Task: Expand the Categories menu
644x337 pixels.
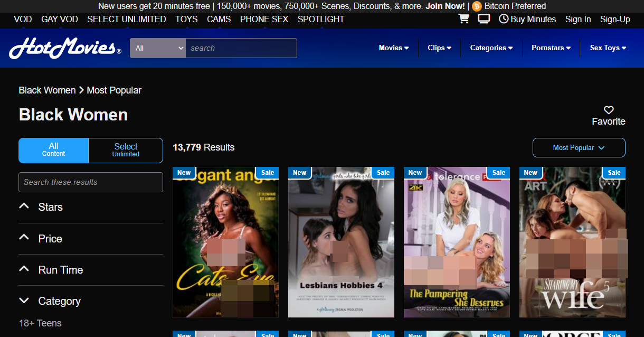Action: click(491, 48)
